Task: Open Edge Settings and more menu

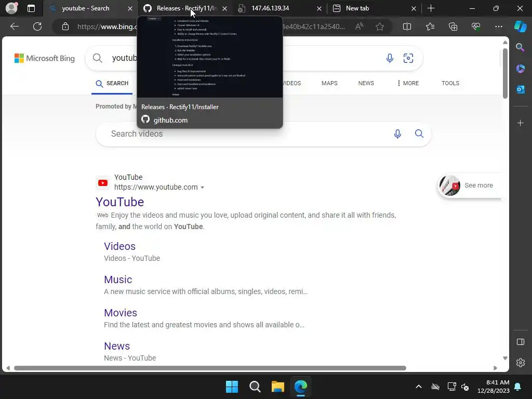Action: pyautogui.click(x=498, y=26)
